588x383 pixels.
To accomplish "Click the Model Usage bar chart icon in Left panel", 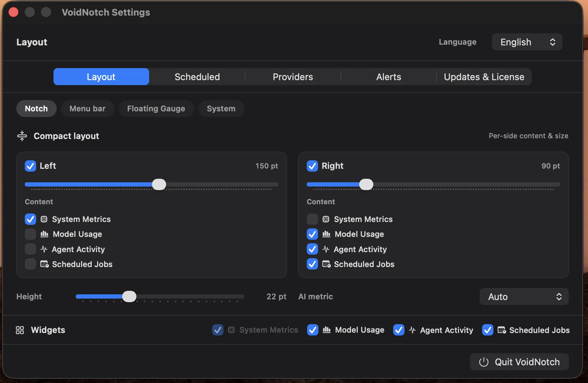I will 44,234.
